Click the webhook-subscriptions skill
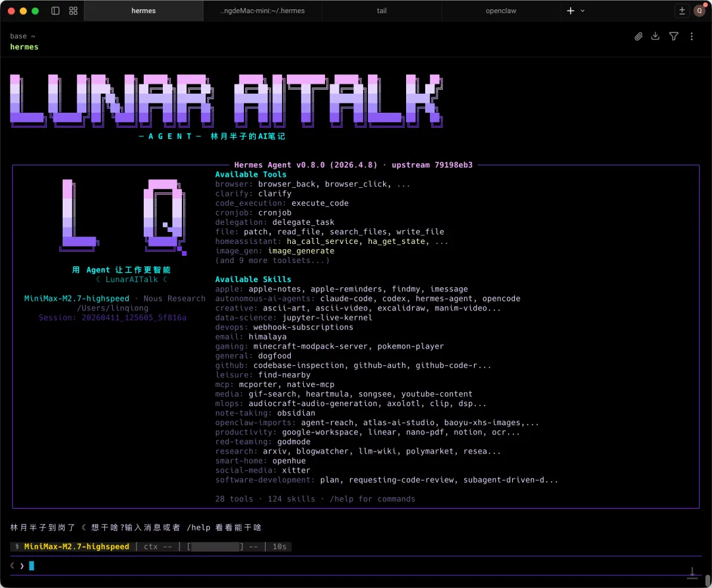The image size is (712, 588). coord(303,327)
